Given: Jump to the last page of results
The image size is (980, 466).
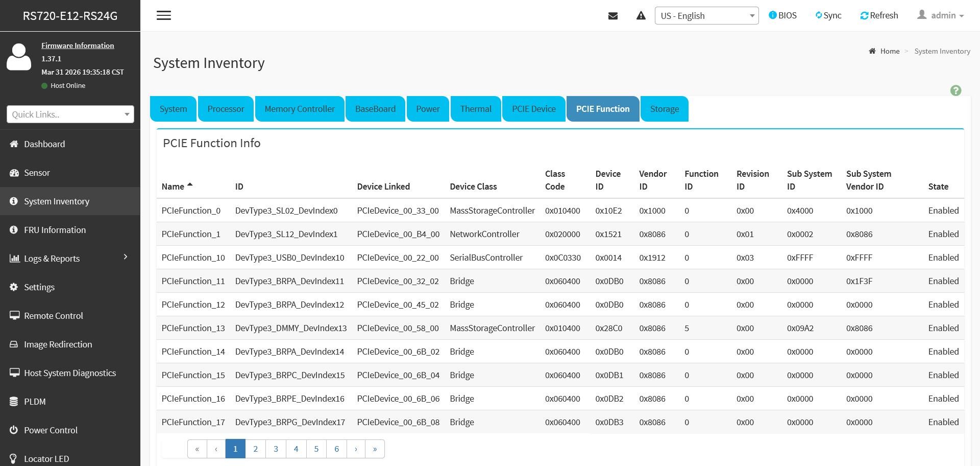Looking at the screenshot, I should pyautogui.click(x=375, y=449).
